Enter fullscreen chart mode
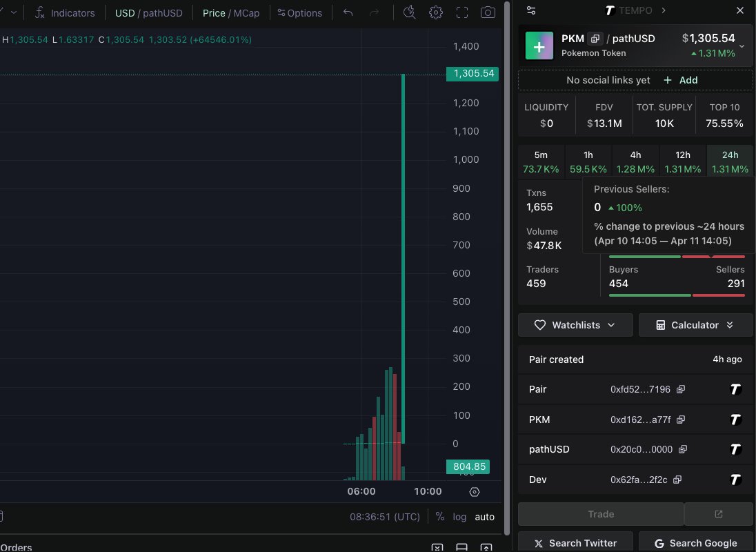The width and height of the screenshot is (756, 552). point(462,12)
